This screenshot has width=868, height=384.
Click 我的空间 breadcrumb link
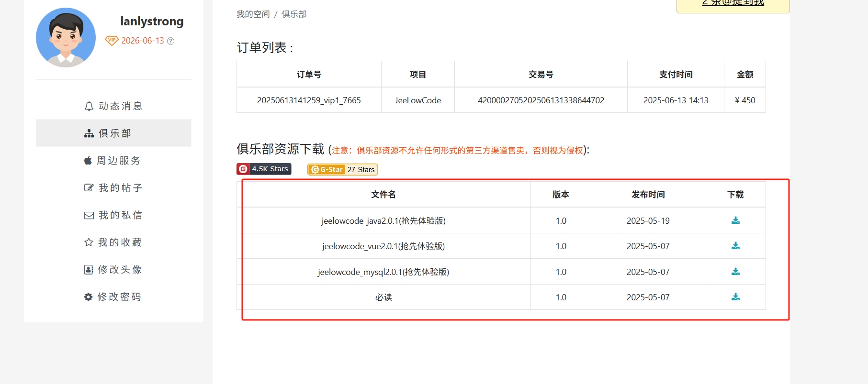253,14
